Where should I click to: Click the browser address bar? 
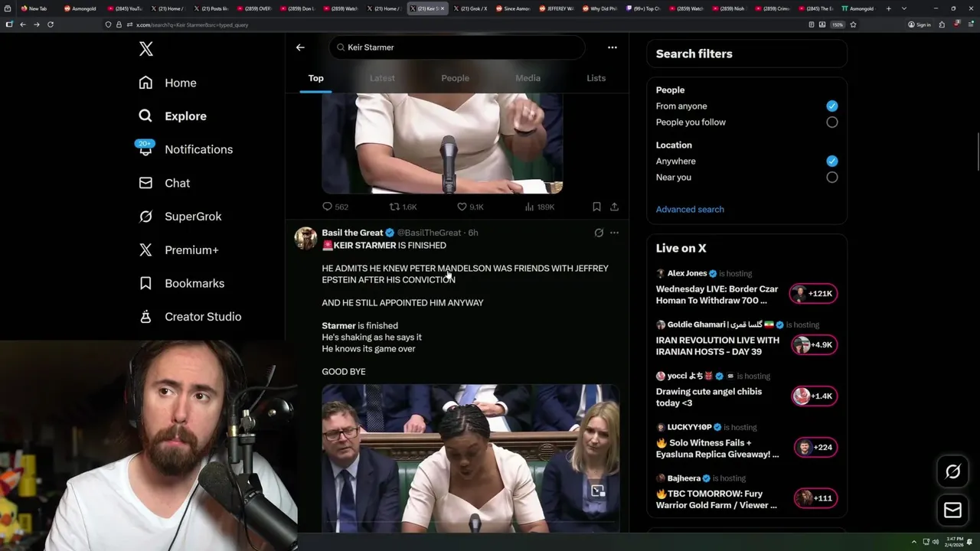pyautogui.click(x=452, y=24)
